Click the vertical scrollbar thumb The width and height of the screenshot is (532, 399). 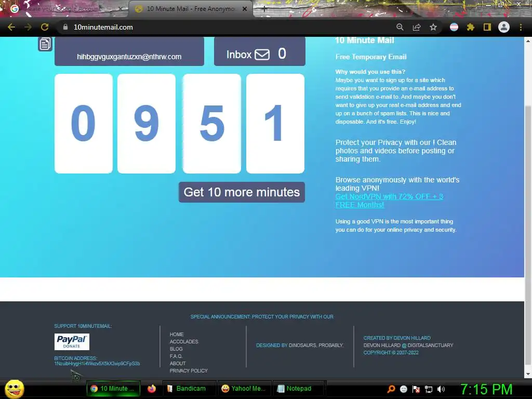coord(528,236)
